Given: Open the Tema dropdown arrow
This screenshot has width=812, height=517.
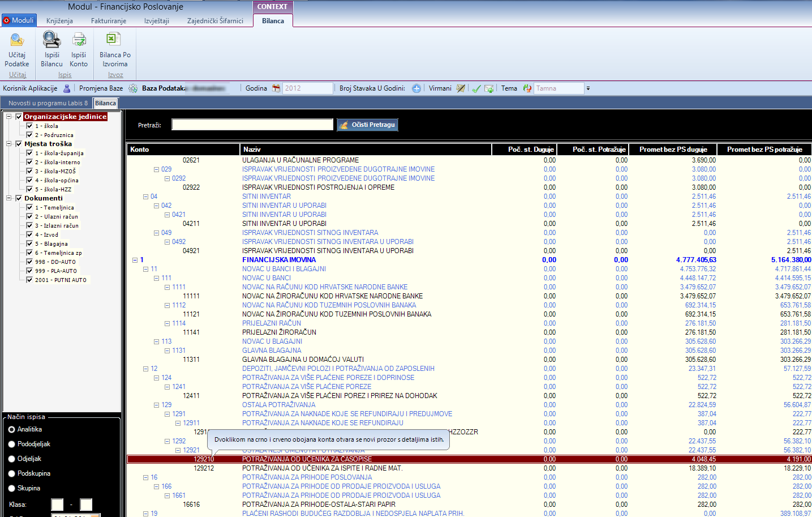Looking at the screenshot, I should [x=588, y=88].
